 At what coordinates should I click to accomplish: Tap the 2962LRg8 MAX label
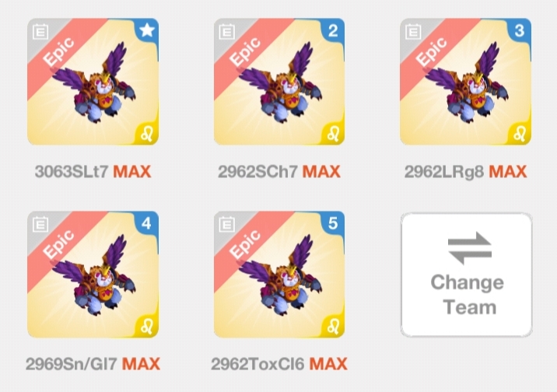(x=465, y=172)
